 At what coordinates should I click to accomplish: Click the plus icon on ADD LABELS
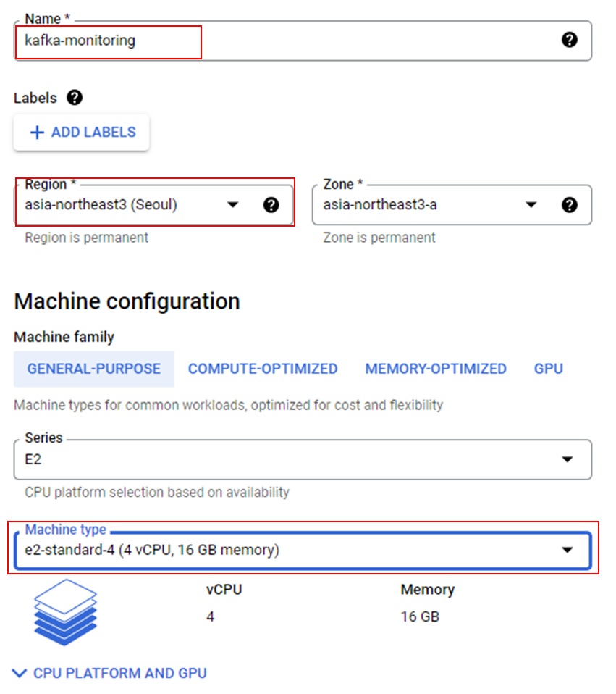36,132
